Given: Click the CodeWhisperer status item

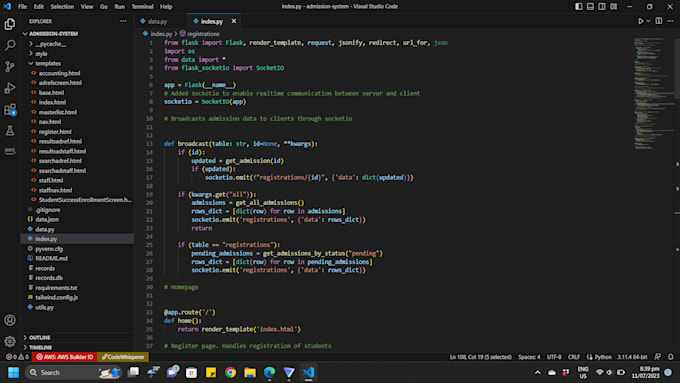Looking at the screenshot, I should (x=123, y=357).
